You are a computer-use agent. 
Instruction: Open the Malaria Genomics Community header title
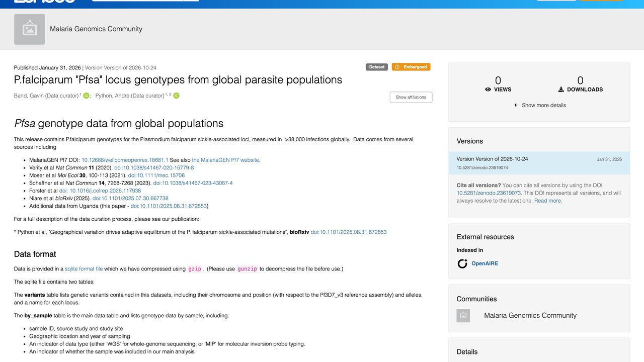tap(96, 29)
